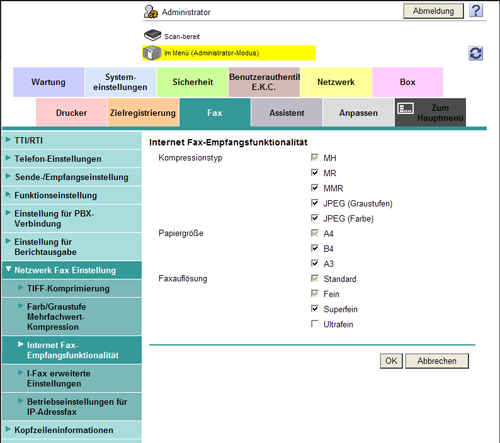500x443 pixels.
Task: Click Im Menü (Administrator-Modus) status text
Action: (212, 53)
